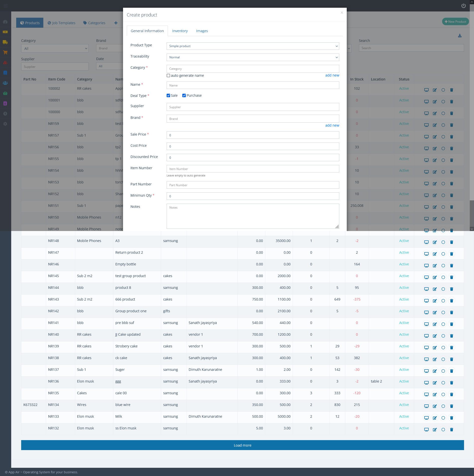Switch to the Images tab

202,31
